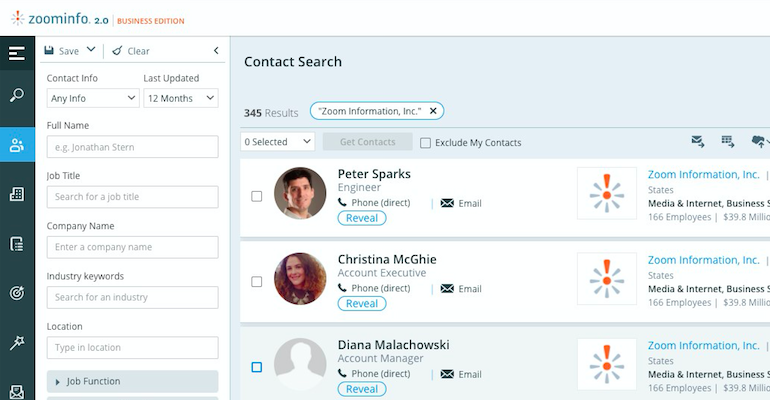
Task: Expand the Job Function filter section
Action: (132, 381)
